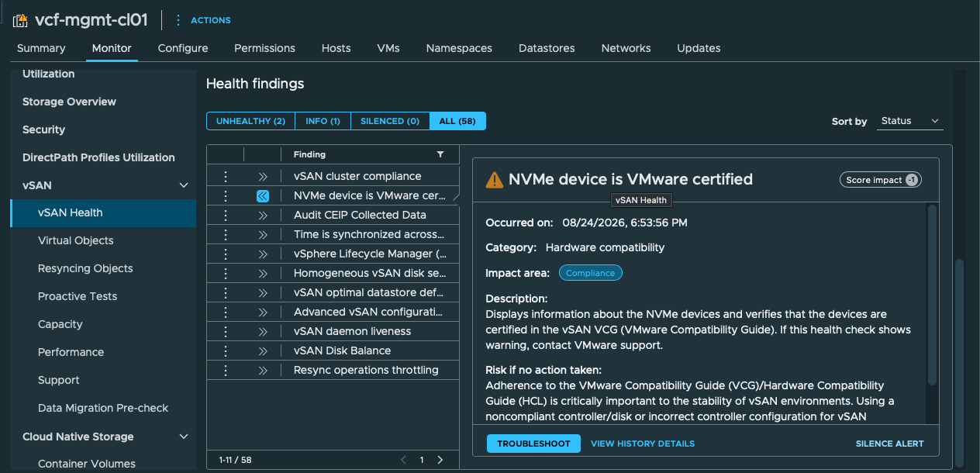Open View History Details link

pos(643,444)
